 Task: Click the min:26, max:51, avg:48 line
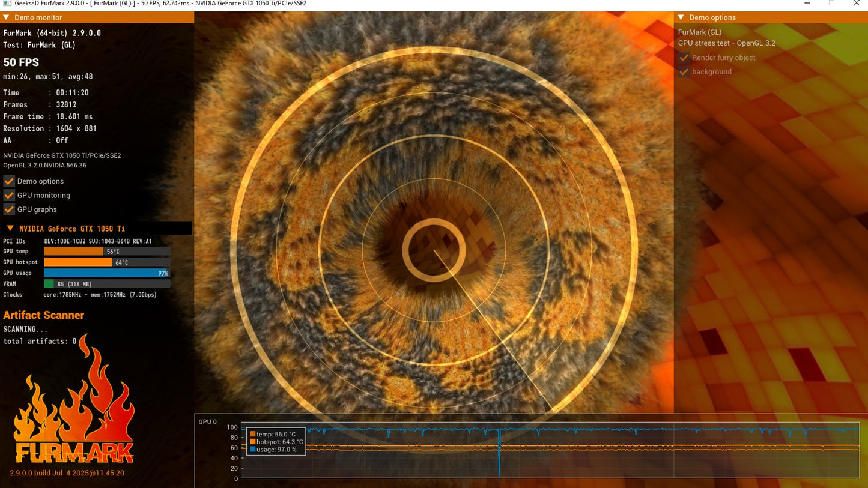tap(48, 77)
